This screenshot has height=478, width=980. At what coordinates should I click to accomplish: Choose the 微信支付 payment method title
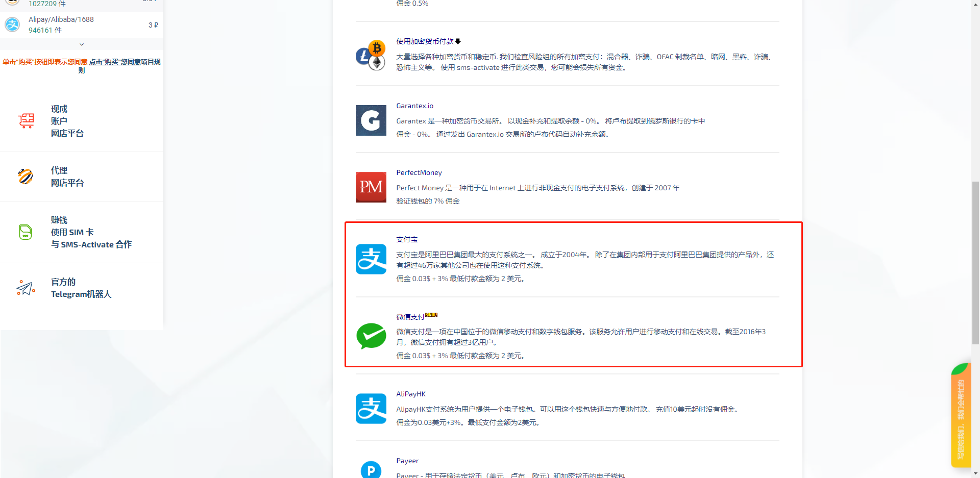tap(410, 317)
